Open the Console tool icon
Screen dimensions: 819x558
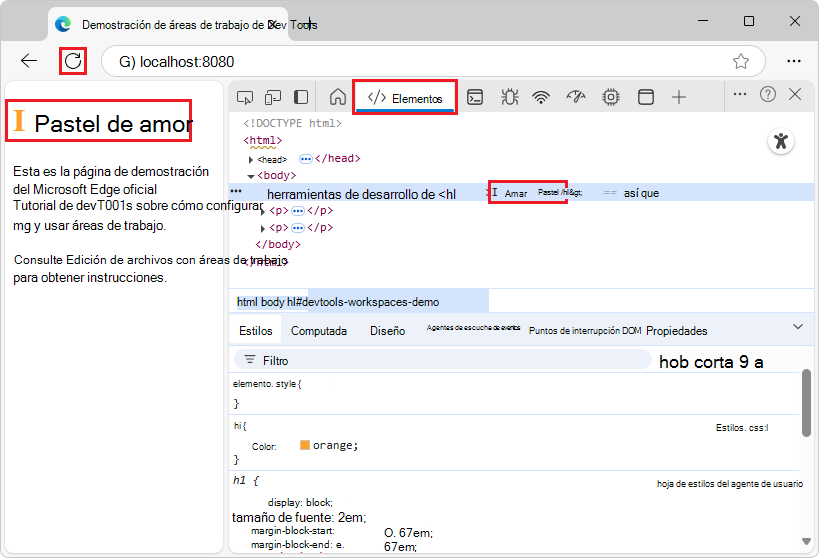tap(475, 97)
